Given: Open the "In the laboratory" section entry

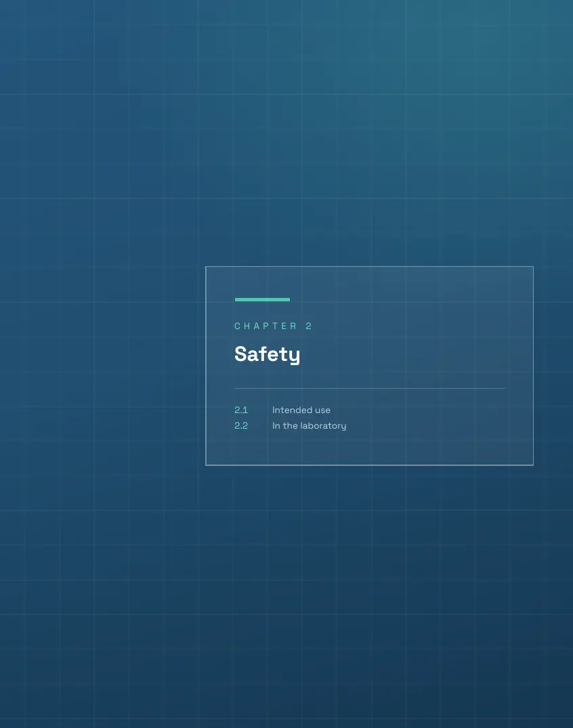Looking at the screenshot, I should (309, 426).
